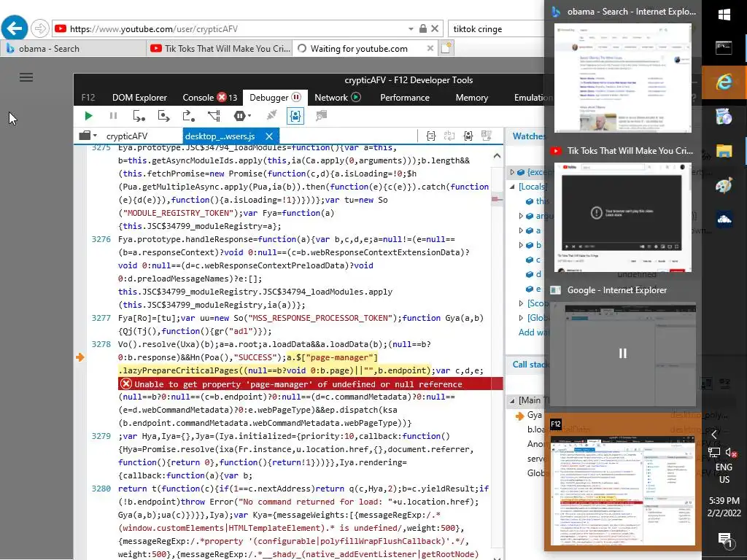
Task: Close the desktop_...wsers.js file tab
Action: (269, 136)
